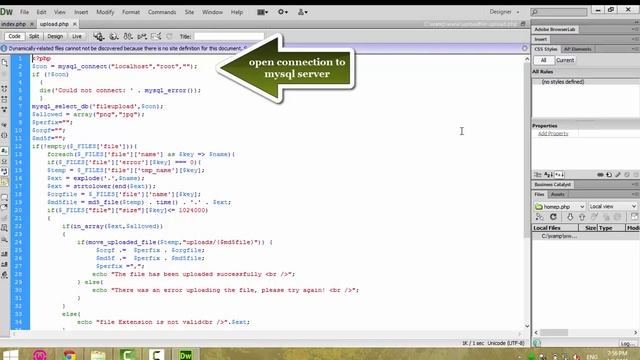Image resolution: width=640 pixels, height=360 pixels.
Task: Open the Local view dropdown
Action: 613,207
